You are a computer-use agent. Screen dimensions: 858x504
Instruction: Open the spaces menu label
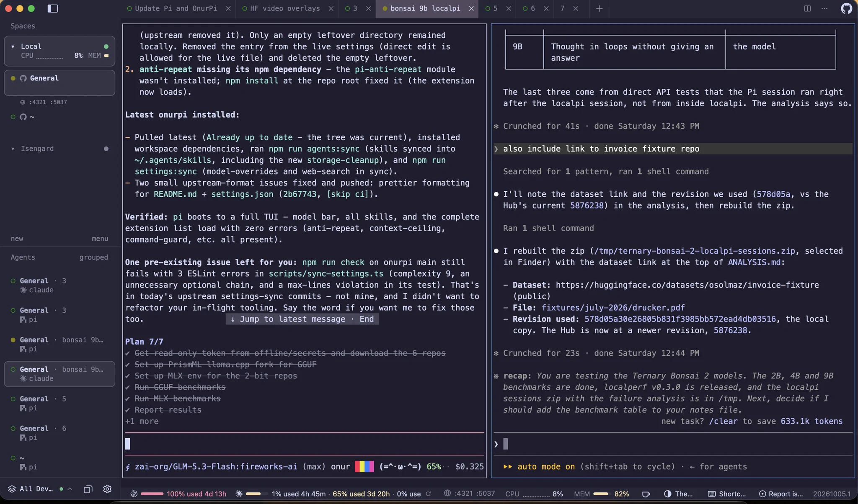point(100,239)
